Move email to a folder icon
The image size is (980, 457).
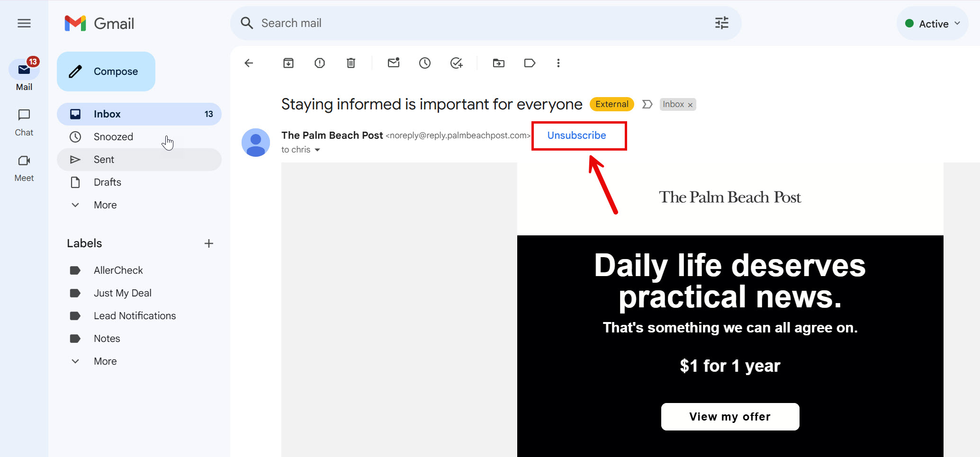[x=499, y=63]
